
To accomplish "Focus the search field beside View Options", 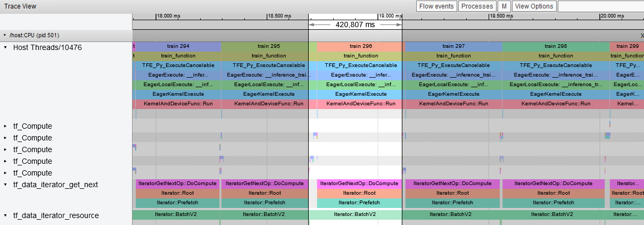I will (601, 6).
